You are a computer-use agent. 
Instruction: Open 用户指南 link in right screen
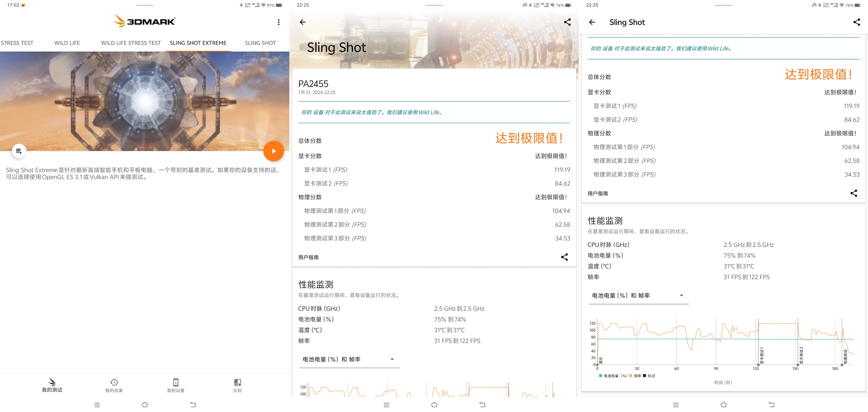598,193
